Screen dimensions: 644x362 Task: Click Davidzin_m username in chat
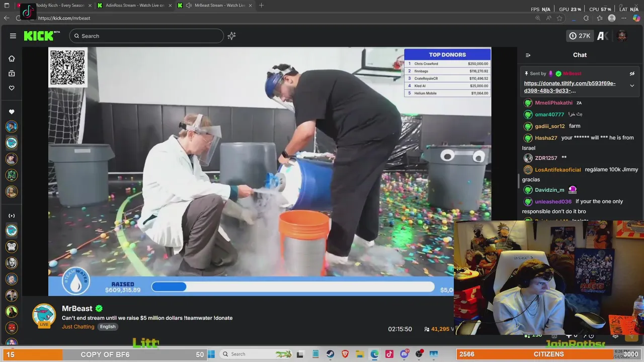549,190
